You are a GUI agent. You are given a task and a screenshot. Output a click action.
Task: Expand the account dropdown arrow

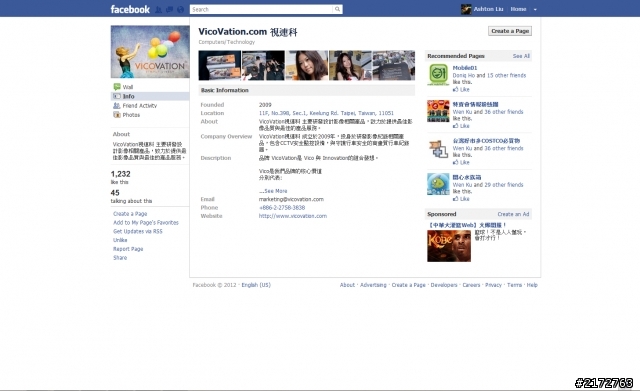click(x=535, y=9)
